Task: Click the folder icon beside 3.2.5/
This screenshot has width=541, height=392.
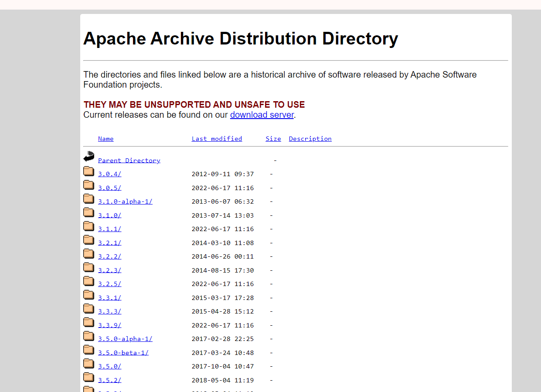Action: [89, 281]
